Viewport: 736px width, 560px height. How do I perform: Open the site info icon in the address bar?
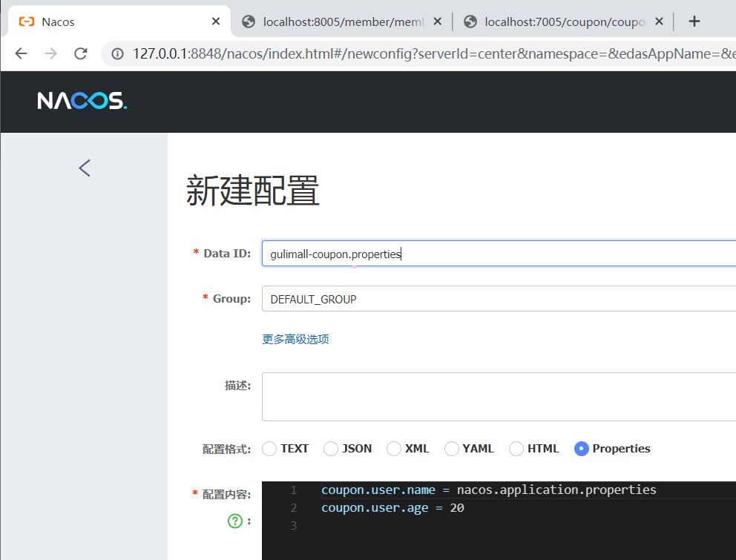coord(117,54)
